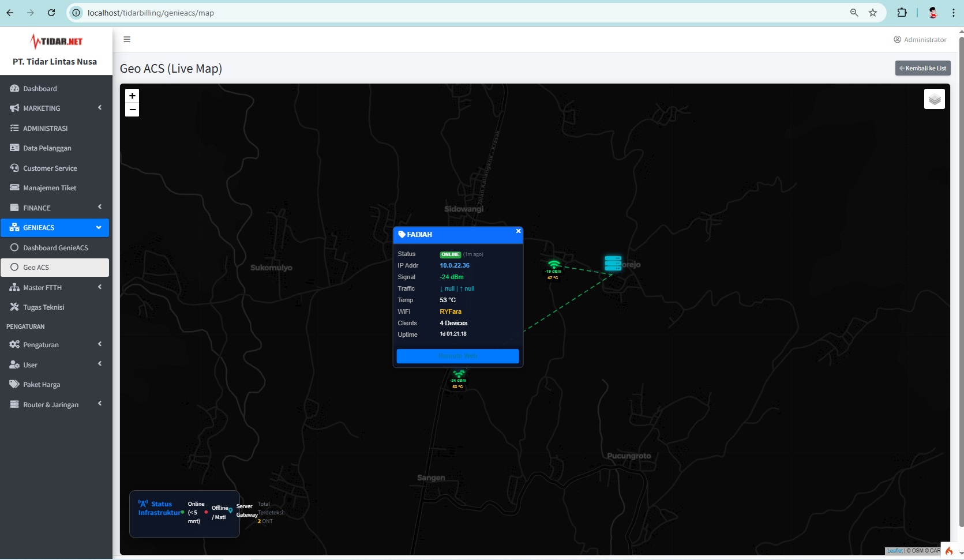
Task: Open browser extensions puzzle icon
Action: point(902,13)
